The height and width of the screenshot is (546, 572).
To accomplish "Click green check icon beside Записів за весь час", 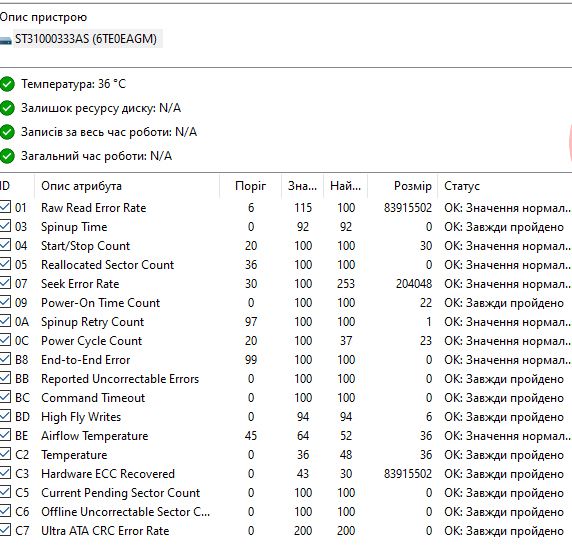I will [x=7, y=132].
